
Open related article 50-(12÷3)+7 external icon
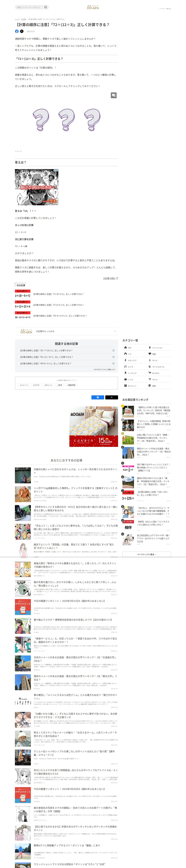[113, 357]
